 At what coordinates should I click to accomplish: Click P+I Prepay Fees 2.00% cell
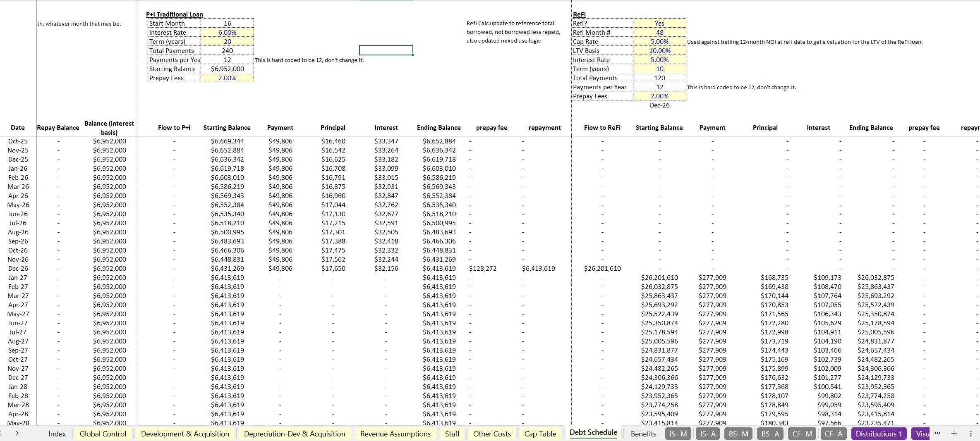pyautogui.click(x=227, y=78)
